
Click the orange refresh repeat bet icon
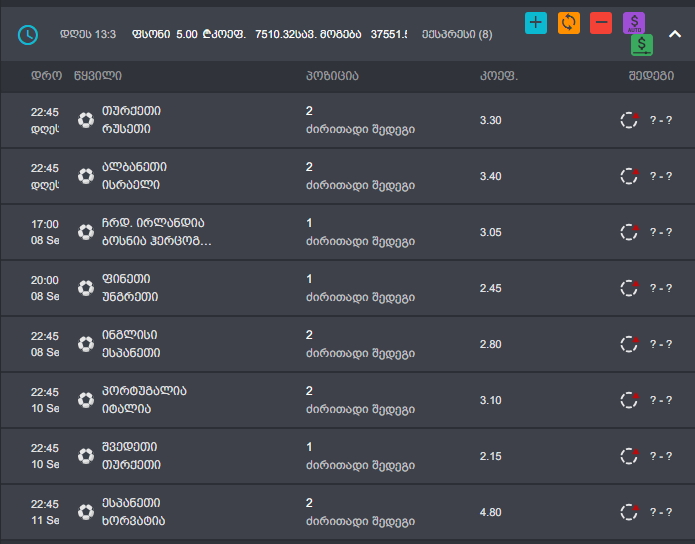point(569,23)
